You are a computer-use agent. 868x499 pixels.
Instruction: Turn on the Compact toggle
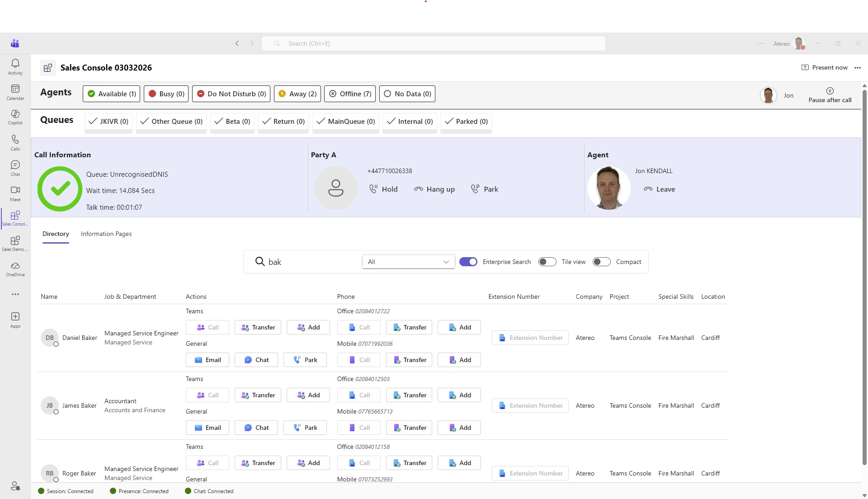601,262
